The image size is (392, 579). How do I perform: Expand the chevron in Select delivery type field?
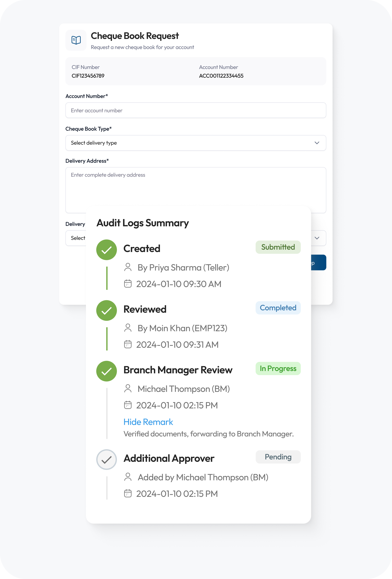pyautogui.click(x=317, y=143)
